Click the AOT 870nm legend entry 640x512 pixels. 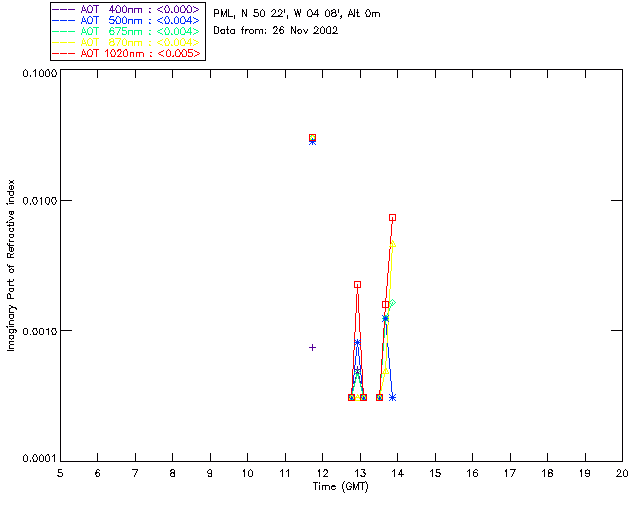click(x=126, y=42)
